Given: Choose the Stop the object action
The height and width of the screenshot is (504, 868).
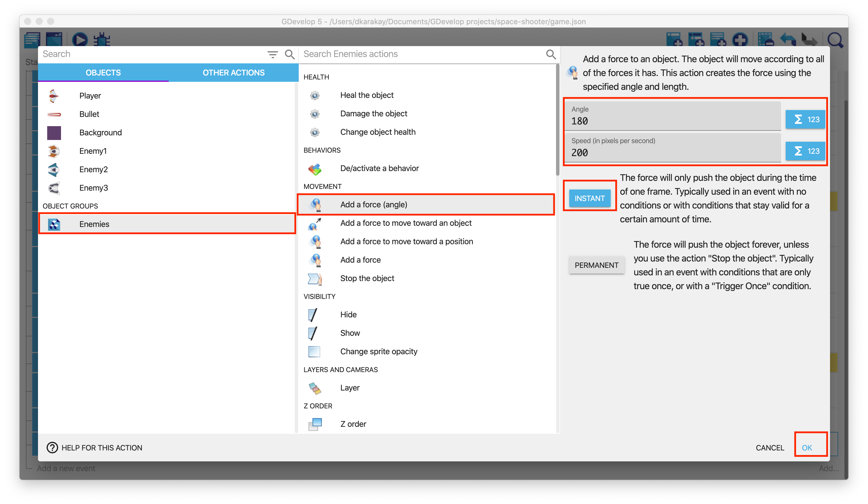Looking at the screenshot, I should pyautogui.click(x=367, y=278).
